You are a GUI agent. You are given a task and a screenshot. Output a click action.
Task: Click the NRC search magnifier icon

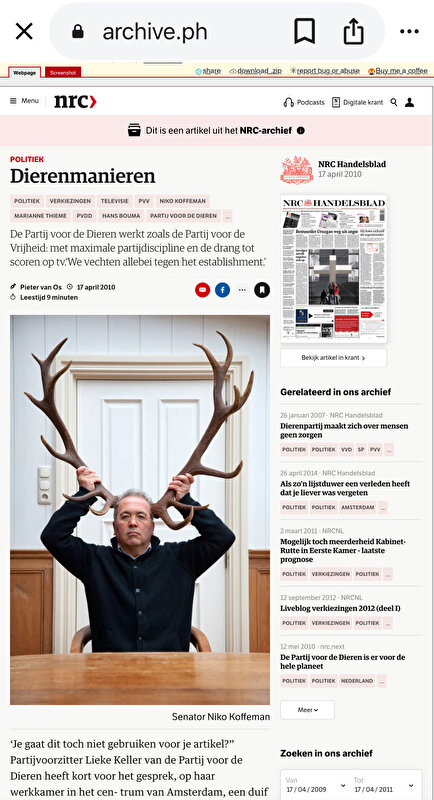pyautogui.click(x=394, y=102)
